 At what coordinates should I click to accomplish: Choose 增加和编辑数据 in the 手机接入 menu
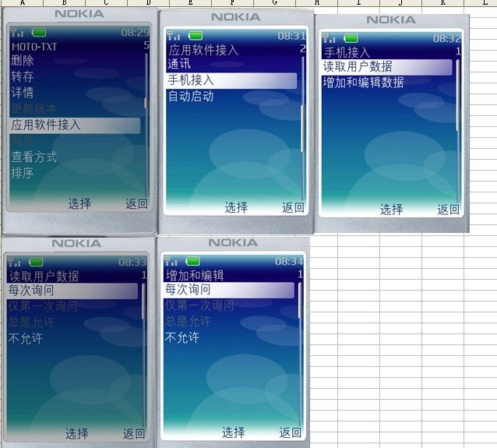pyautogui.click(x=363, y=83)
